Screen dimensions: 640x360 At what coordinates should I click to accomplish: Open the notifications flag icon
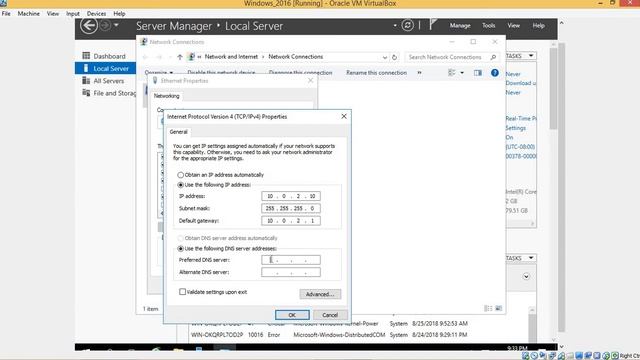coord(433,25)
